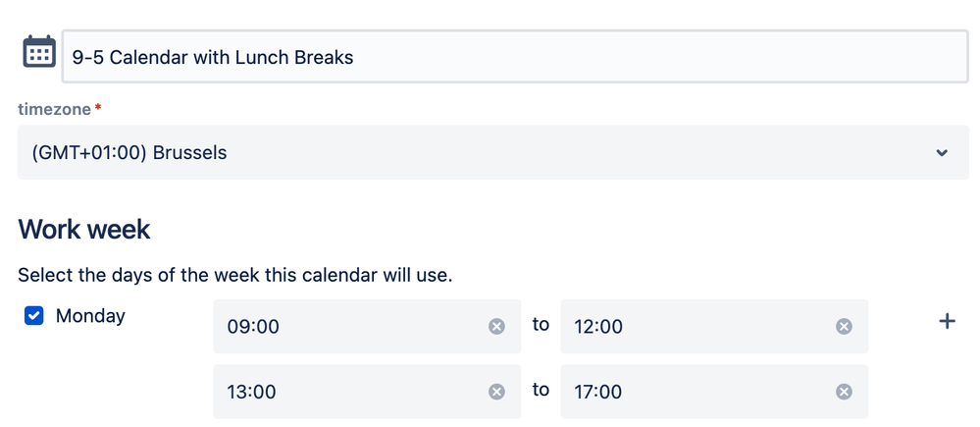Clear the 17:00 end time value
Screen dimensions: 980x427
pyautogui.click(x=844, y=392)
